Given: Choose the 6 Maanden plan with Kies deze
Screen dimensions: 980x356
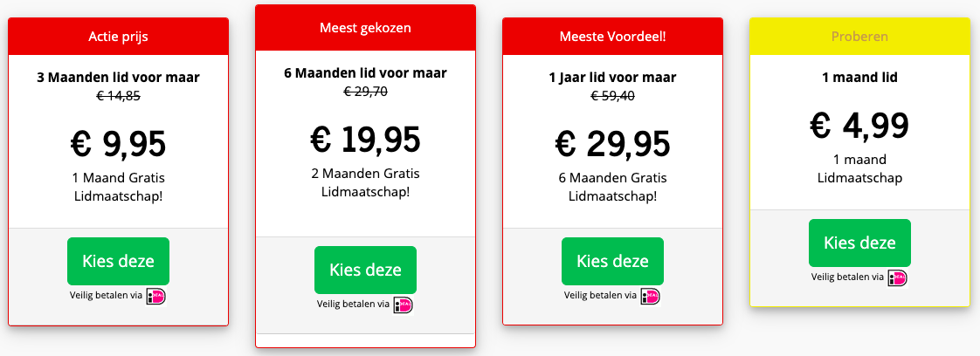Looking at the screenshot, I should click(366, 270).
